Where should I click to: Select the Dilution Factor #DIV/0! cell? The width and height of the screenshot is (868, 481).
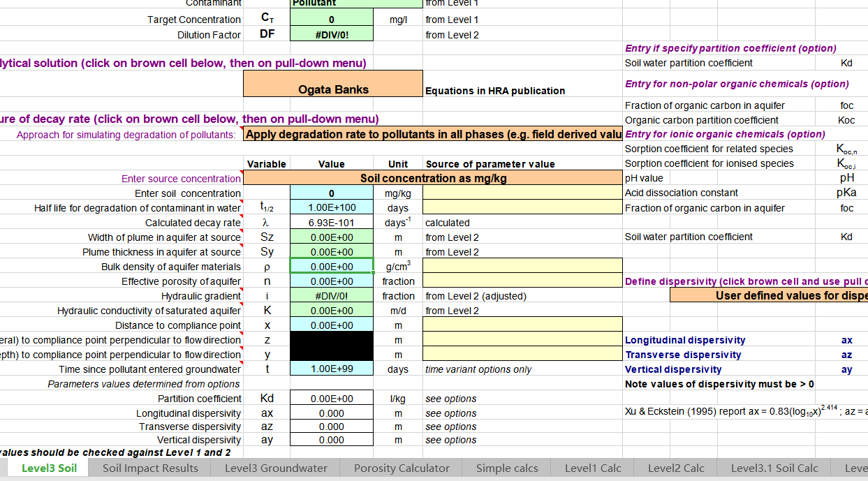(x=332, y=34)
